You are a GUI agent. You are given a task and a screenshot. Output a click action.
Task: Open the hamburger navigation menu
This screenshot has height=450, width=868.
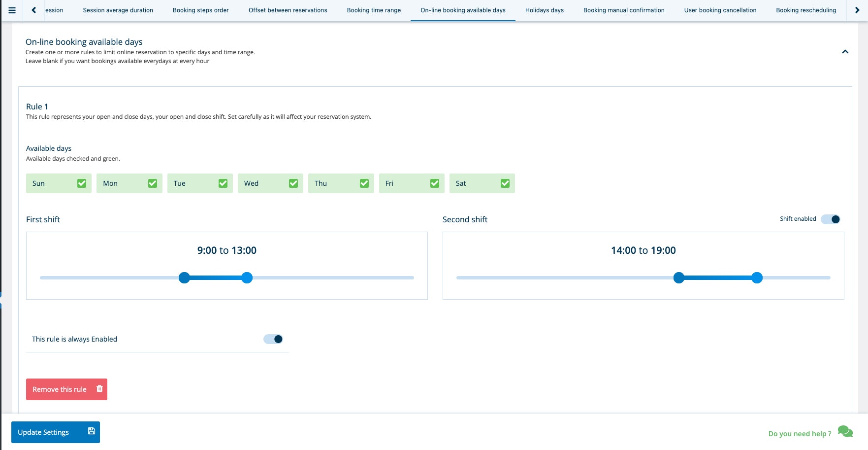point(12,10)
